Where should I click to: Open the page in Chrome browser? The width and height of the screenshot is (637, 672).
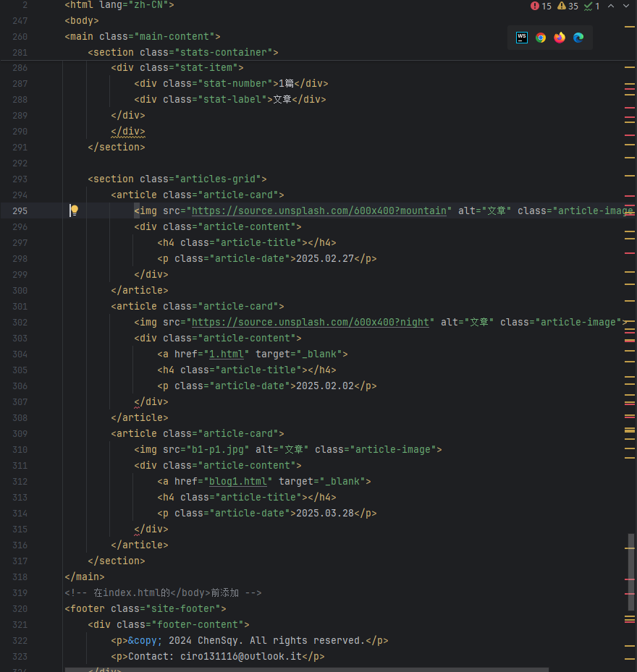[x=541, y=38]
